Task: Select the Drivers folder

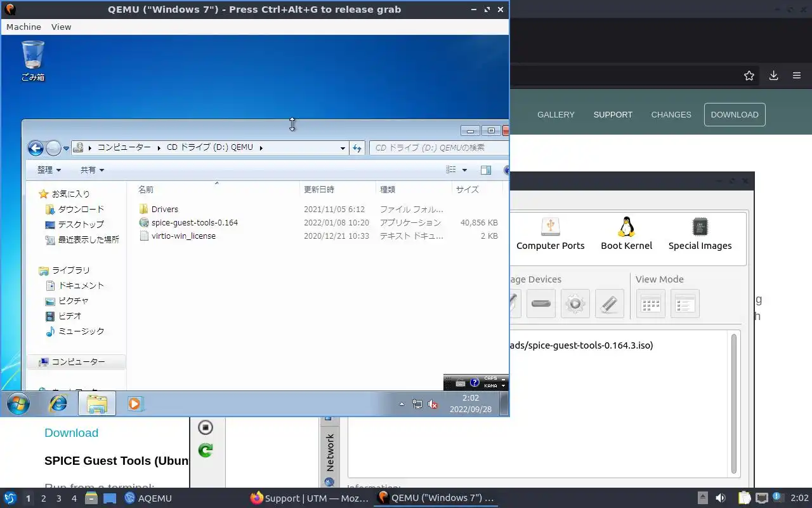Action: click(x=165, y=209)
